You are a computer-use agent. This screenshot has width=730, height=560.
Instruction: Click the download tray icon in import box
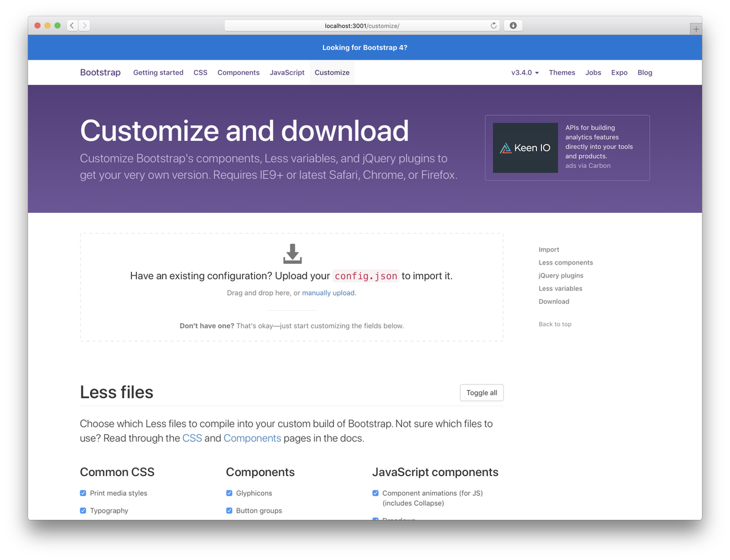click(x=292, y=254)
